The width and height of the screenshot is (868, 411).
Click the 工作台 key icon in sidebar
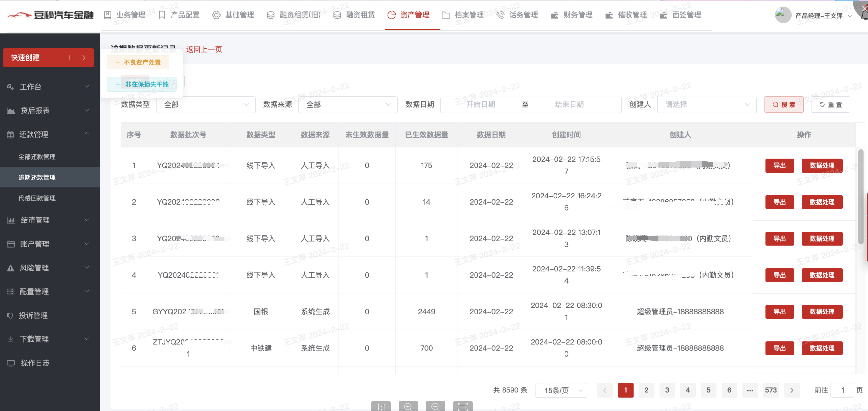(x=11, y=87)
